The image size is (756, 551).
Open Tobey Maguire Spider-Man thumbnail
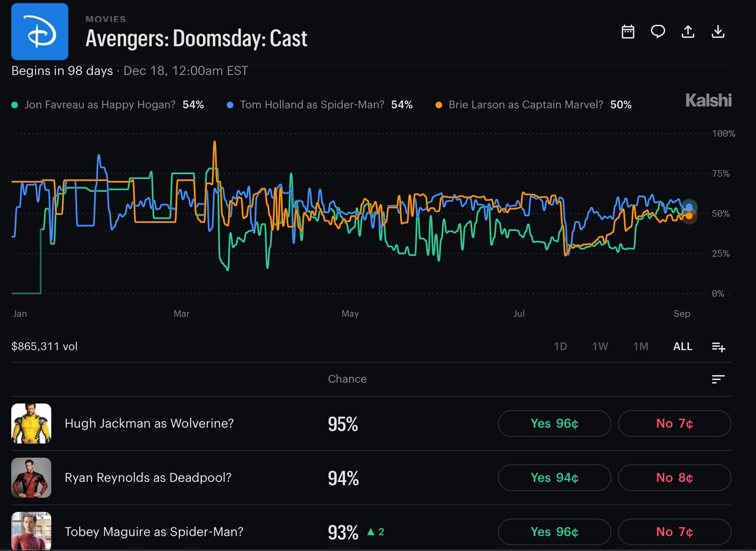31,531
